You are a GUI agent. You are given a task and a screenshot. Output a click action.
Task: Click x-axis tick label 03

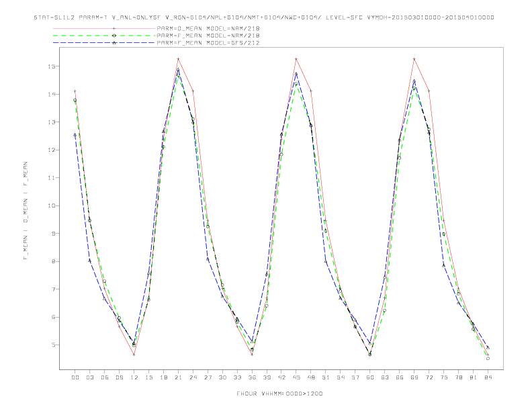(89, 377)
